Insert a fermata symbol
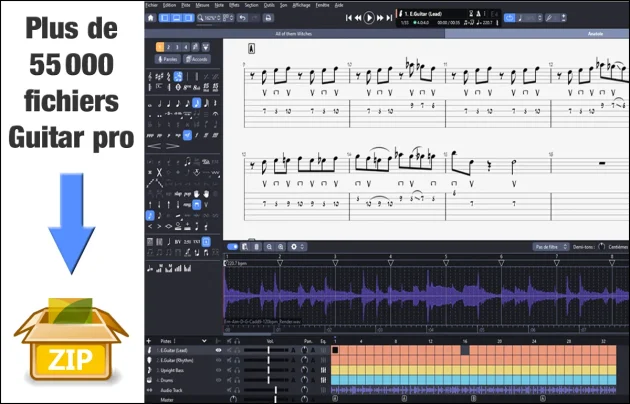 [215, 114]
